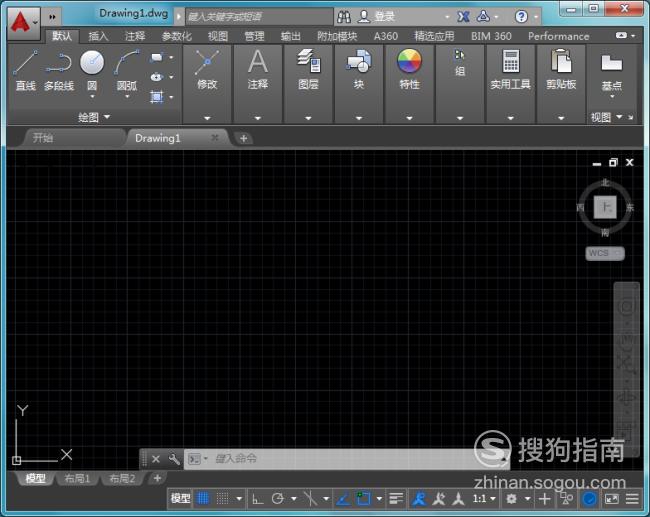Expand the 特性 panel dropdown arrow

[x=410, y=118]
